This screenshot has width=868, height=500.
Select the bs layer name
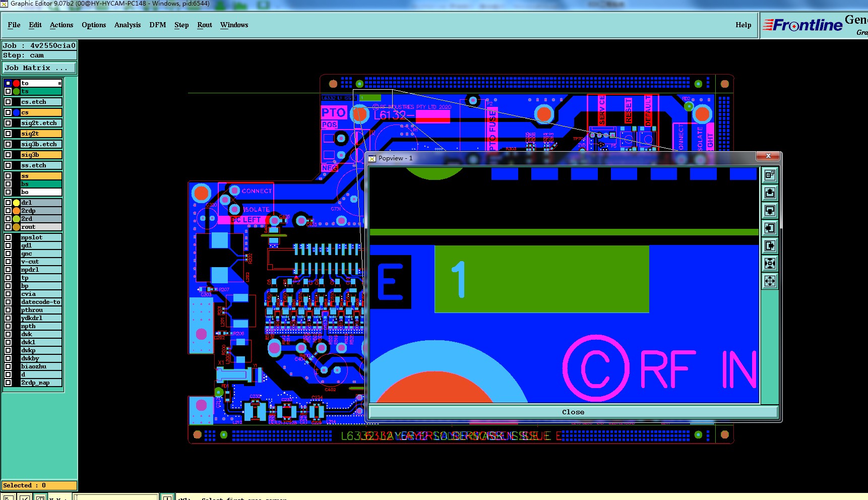pos(41,184)
